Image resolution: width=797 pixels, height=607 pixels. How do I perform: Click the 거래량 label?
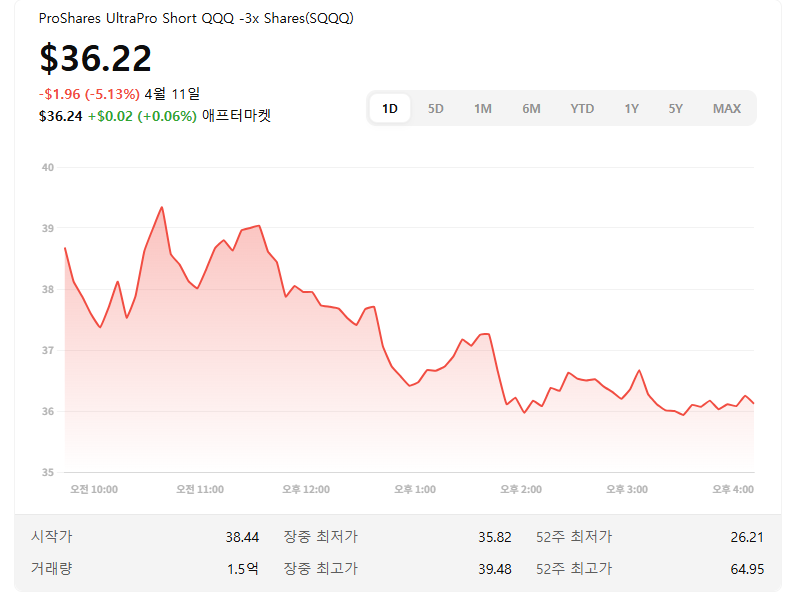point(52,568)
